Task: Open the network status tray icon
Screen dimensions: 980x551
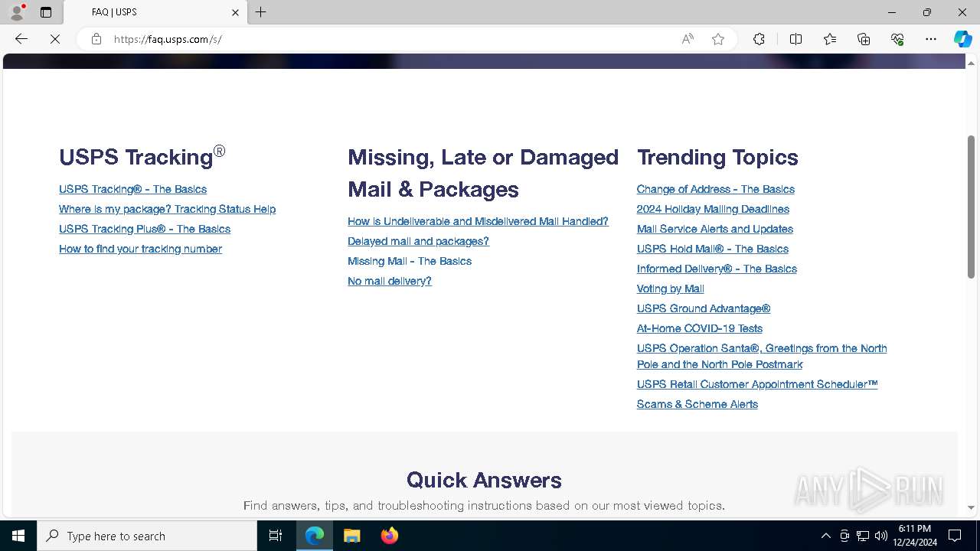Action: (x=863, y=536)
